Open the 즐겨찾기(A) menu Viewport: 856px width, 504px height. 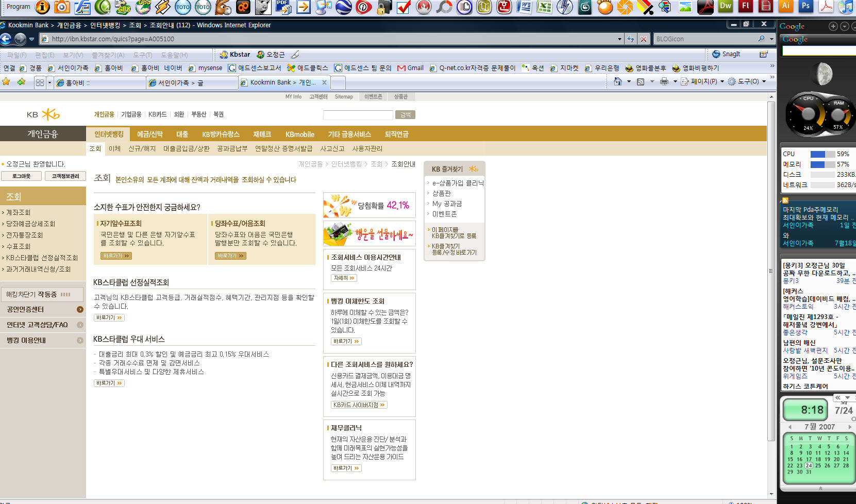point(108,55)
